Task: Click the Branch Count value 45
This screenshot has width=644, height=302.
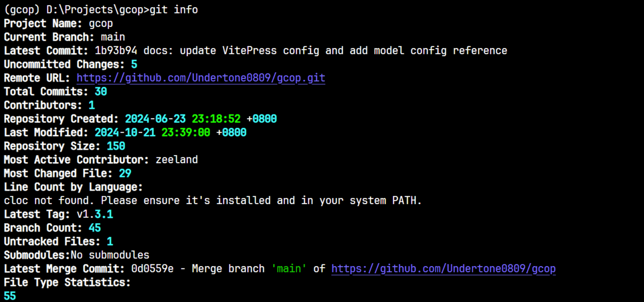Action: coord(94,228)
